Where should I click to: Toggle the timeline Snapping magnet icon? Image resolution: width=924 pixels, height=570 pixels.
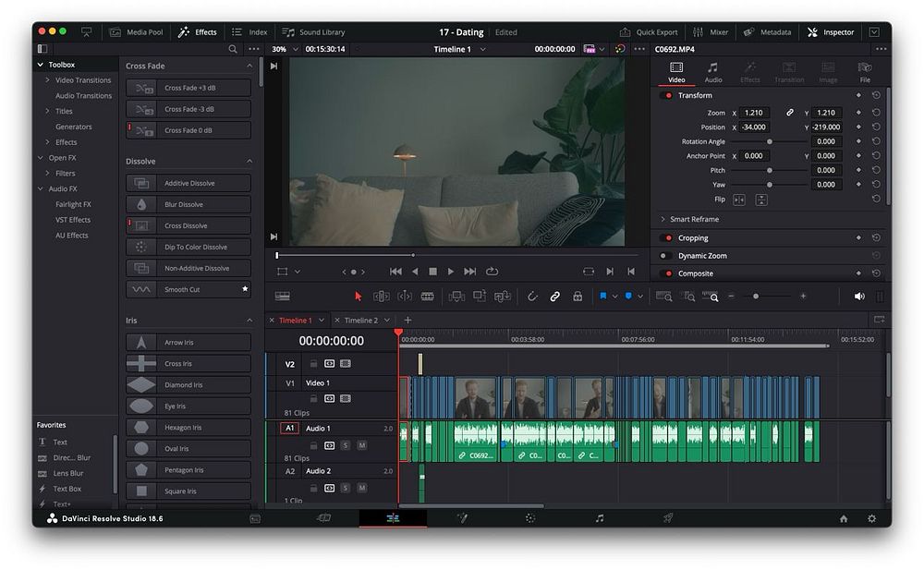(532, 297)
